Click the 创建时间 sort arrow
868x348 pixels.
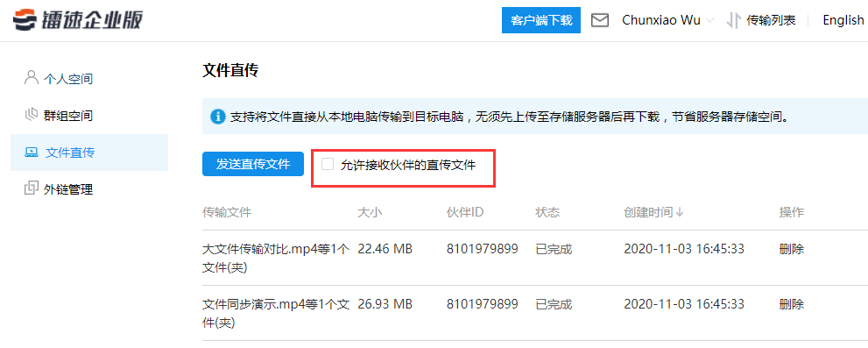pyautogui.click(x=679, y=212)
